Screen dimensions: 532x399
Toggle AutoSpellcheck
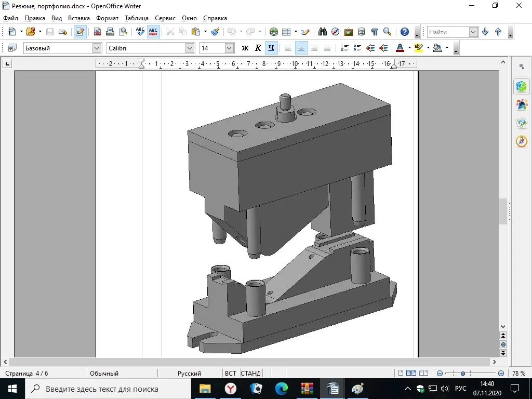click(153, 32)
